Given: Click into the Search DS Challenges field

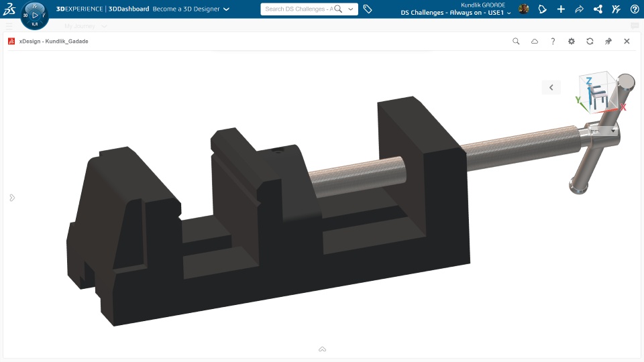Looking at the screenshot, I should click(x=299, y=9).
